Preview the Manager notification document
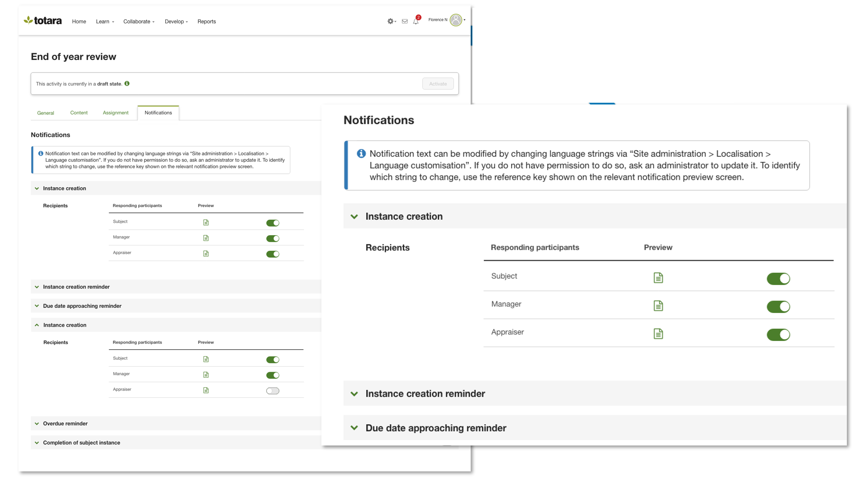Image resolution: width=868 pixels, height=477 pixels. [658, 306]
